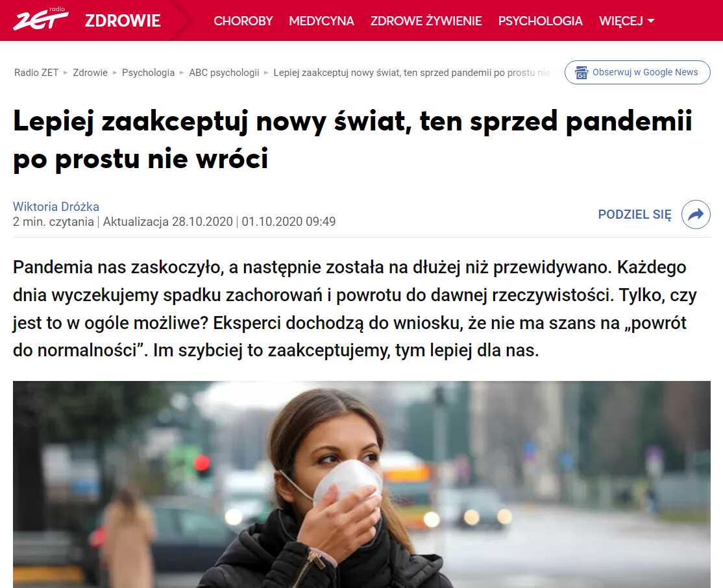The height and width of the screenshot is (588, 723).
Task: Click the share arrow icon
Action: [x=696, y=214]
